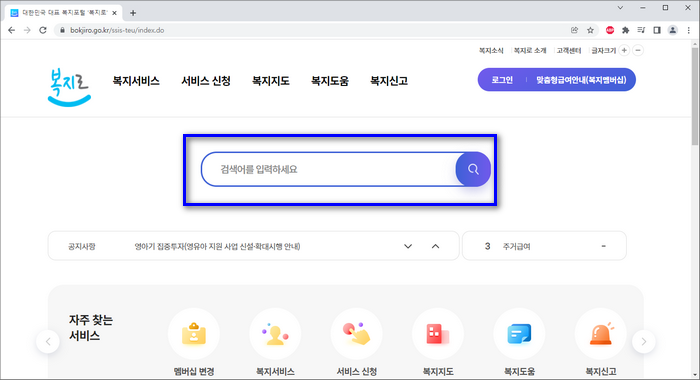The width and height of the screenshot is (700, 380).
Task: Click the 복지서비스 people icon
Action: point(275,334)
